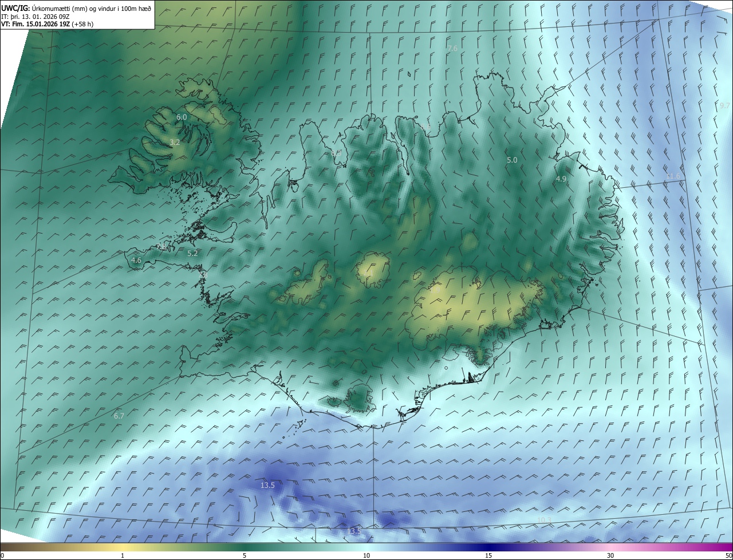Click the "UWC/IG: Úrkomumætti (mm)" title line
The width and height of the screenshot is (733, 560).
coord(76,8)
